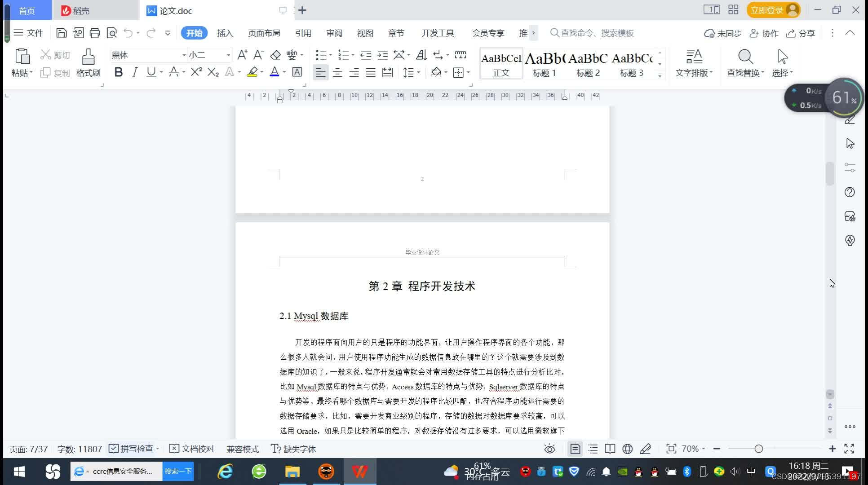
Task: Expand numbered list dropdown arrow
Action: pos(353,55)
